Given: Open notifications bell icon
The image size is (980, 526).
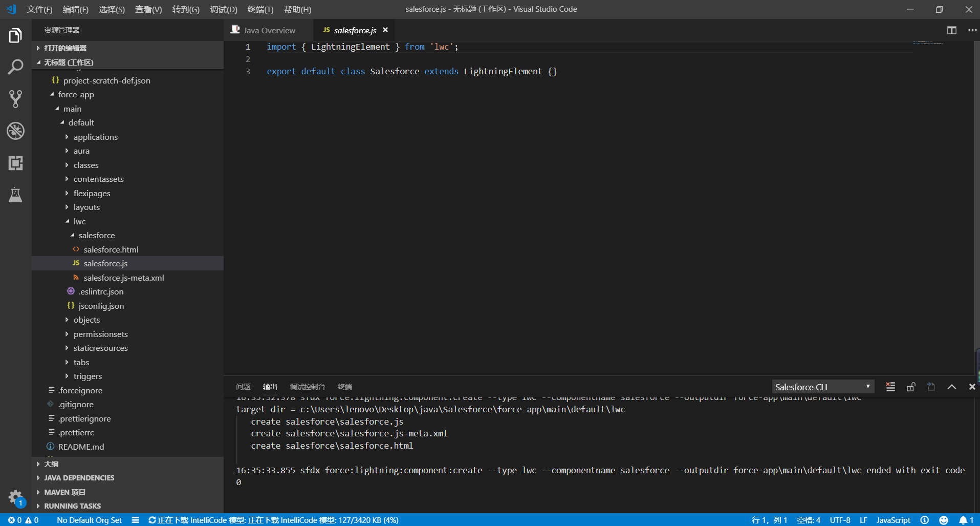Looking at the screenshot, I should point(966,520).
